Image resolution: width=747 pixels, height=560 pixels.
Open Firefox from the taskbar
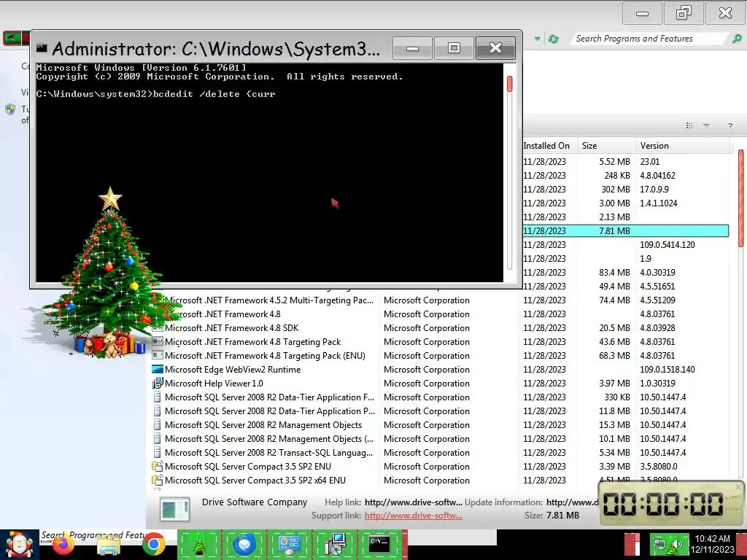pos(63,545)
